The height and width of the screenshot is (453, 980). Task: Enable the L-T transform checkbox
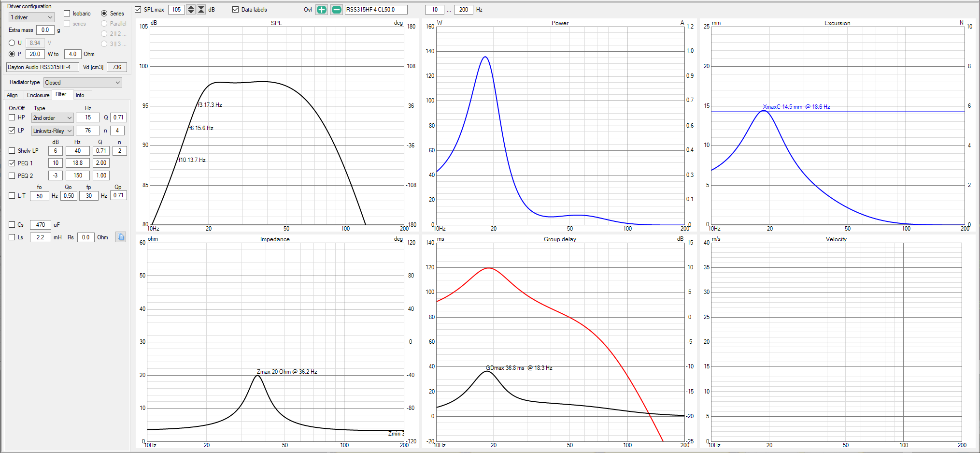point(12,196)
